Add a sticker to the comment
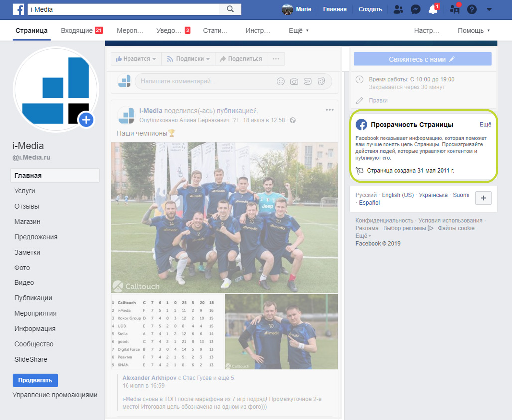The height and width of the screenshot is (420, 512). [x=321, y=81]
